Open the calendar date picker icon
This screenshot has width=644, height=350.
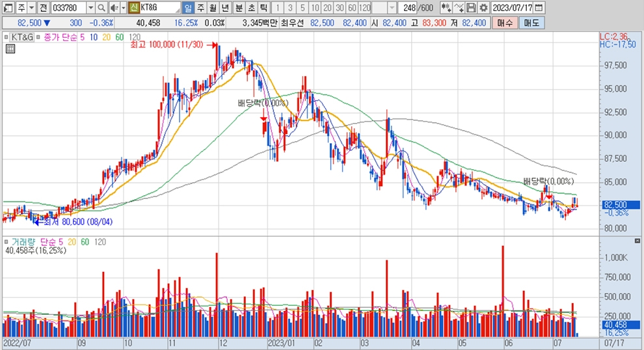pyautogui.click(x=539, y=7)
